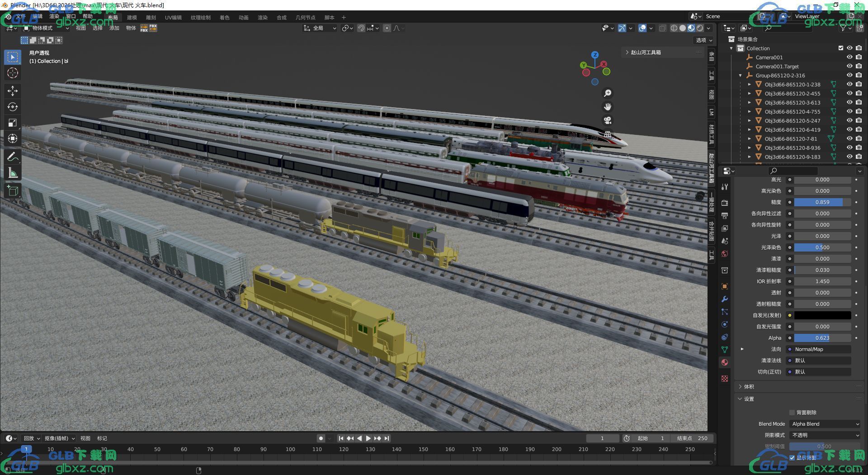
Task: Select the Scale tool
Action: tap(13, 123)
